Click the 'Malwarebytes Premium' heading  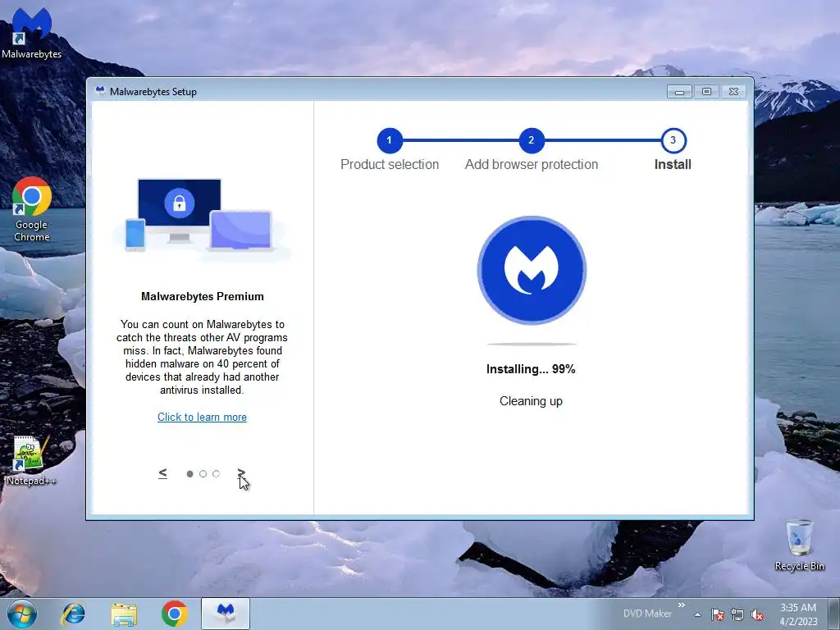(203, 296)
